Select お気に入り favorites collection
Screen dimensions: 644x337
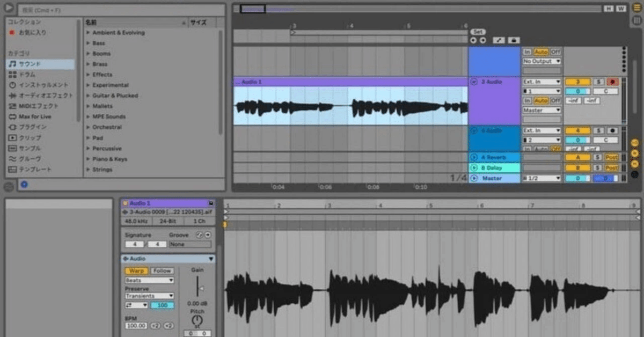40,33
